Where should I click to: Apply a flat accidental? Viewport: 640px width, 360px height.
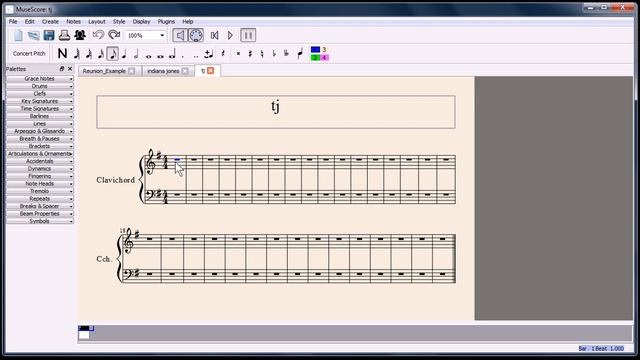point(274,53)
